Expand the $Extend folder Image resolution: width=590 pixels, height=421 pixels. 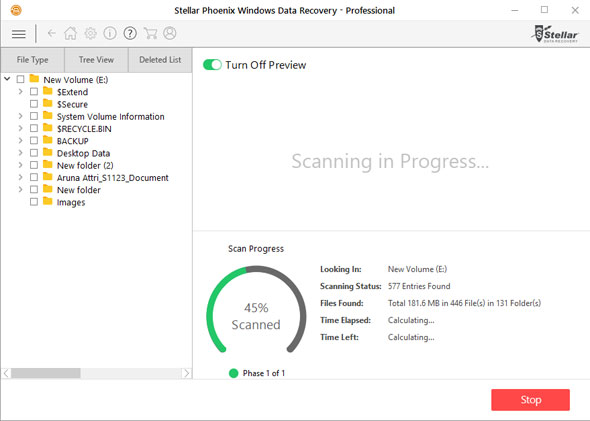point(20,91)
